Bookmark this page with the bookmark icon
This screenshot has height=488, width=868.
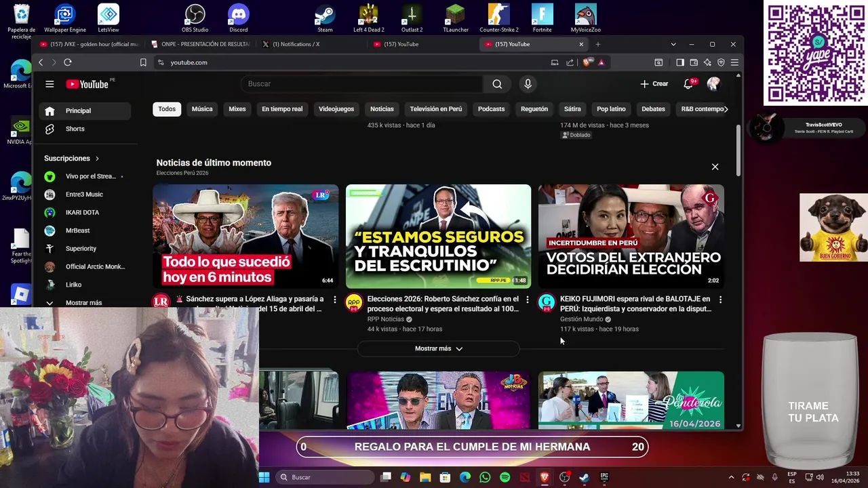[x=143, y=62]
